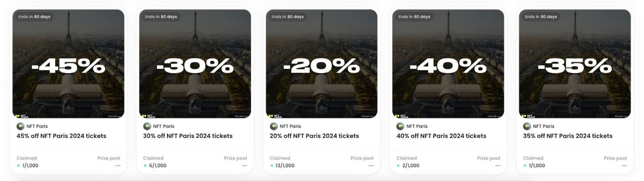
Task: Click the "Ends in 80 days" badge on 20% card
Action: [288, 17]
